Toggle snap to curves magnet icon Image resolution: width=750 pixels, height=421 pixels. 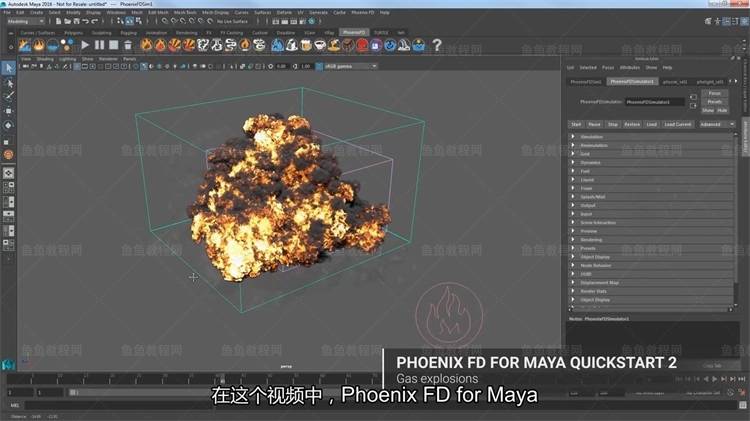174,21
